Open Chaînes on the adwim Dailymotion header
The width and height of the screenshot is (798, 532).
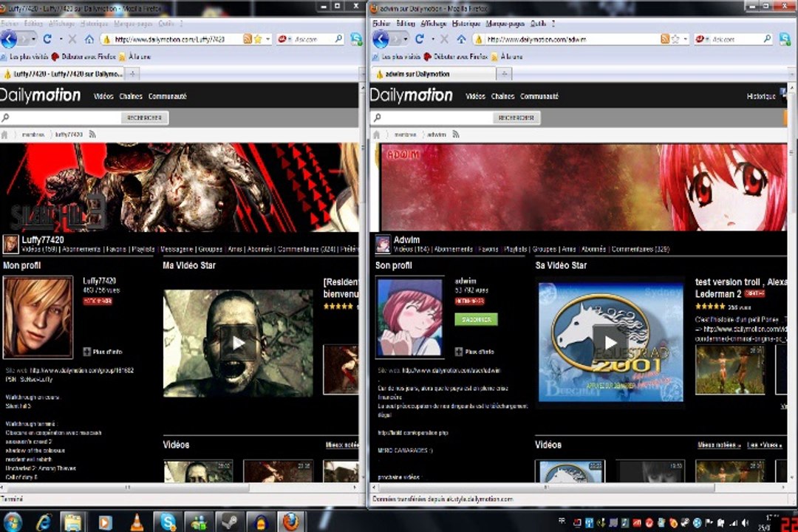click(x=503, y=96)
